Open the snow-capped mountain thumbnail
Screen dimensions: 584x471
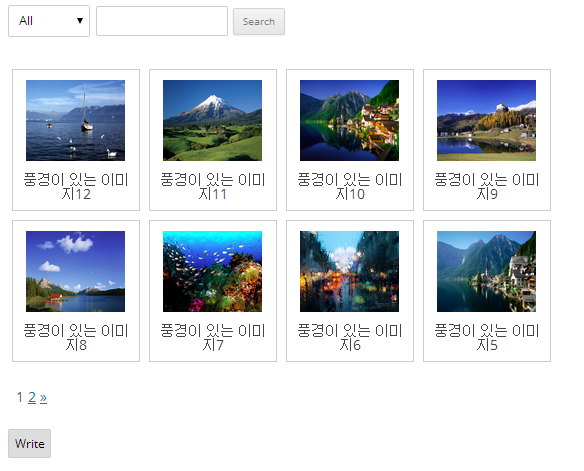(212, 120)
